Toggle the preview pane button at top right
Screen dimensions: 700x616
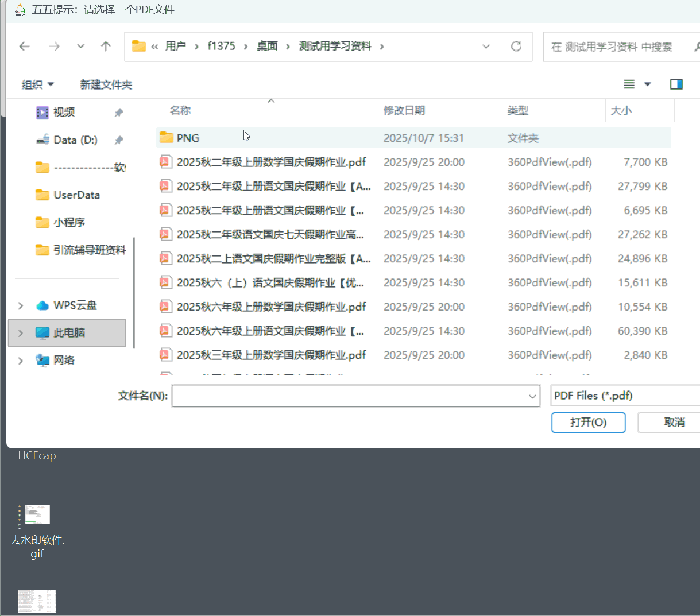tap(676, 84)
